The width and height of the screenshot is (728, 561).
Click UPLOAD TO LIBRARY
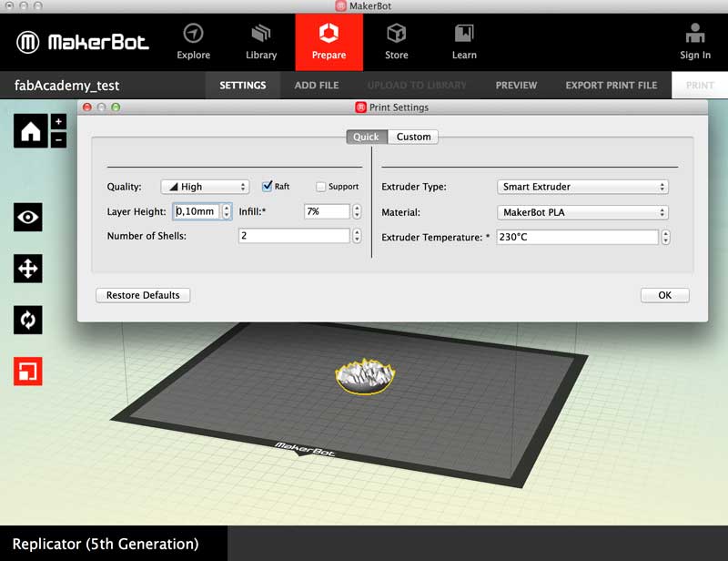pos(417,85)
